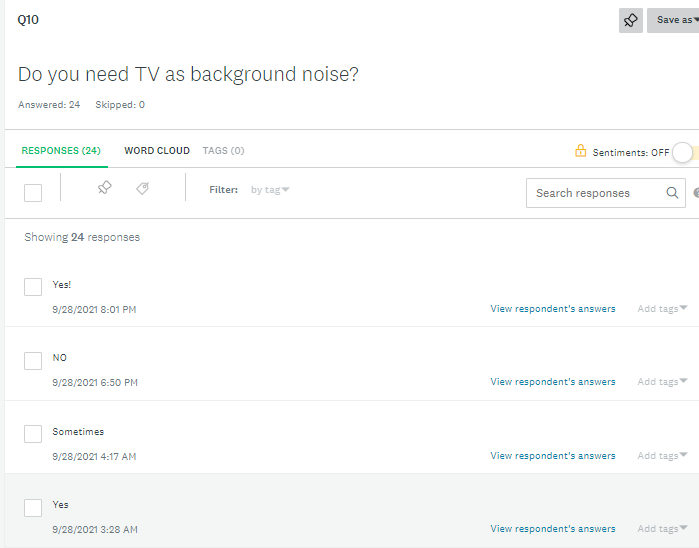Tick the checkbox beside the 'NO' response

[33, 360]
